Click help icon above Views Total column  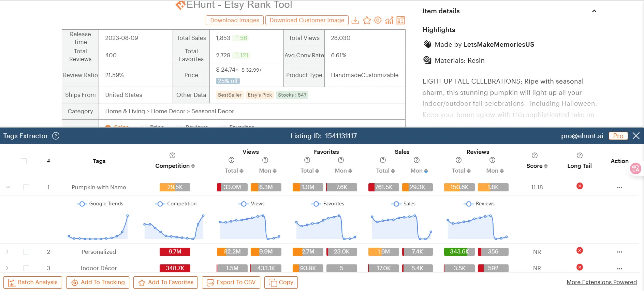point(232,160)
